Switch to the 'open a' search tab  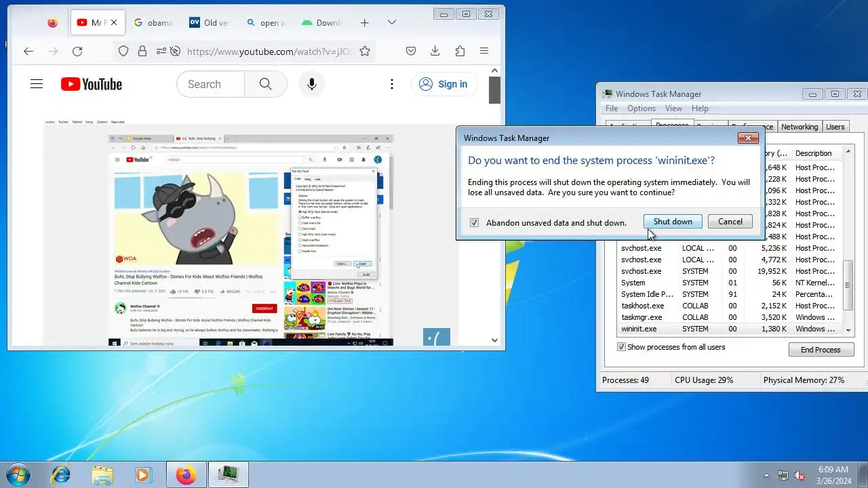click(265, 22)
